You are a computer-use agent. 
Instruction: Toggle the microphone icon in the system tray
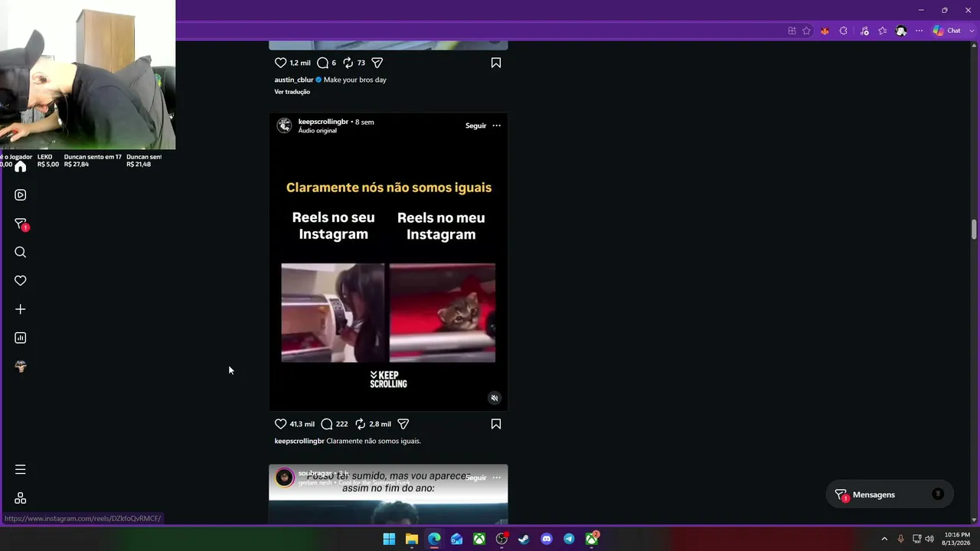coord(900,539)
